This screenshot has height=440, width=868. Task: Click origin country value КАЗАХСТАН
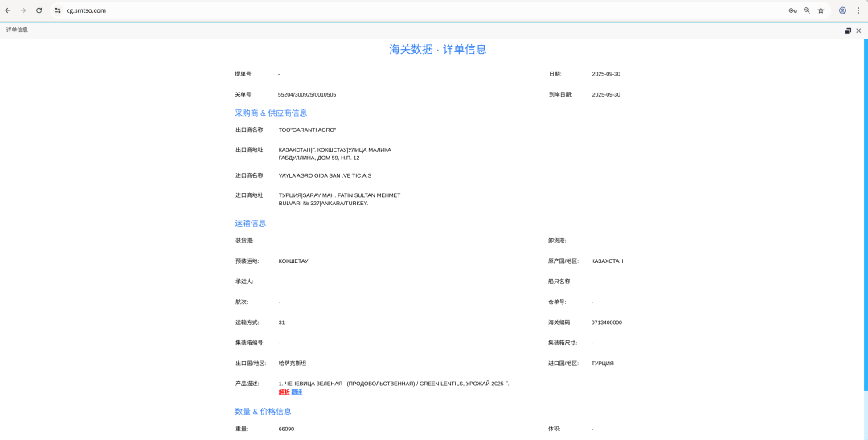pyautogui.click(x=608, y=261)
